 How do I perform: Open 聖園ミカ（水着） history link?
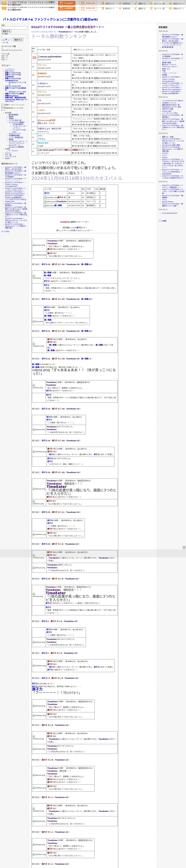pos(168,137)
